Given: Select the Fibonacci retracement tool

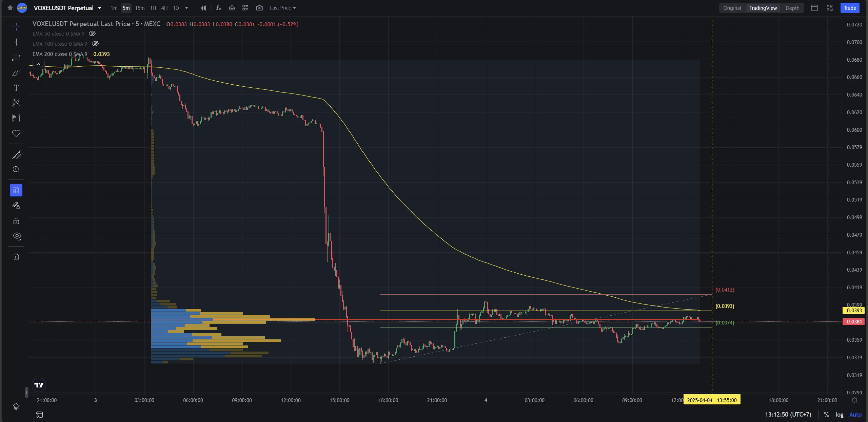Looking at the screenshot, I should [x=16, y=57].
